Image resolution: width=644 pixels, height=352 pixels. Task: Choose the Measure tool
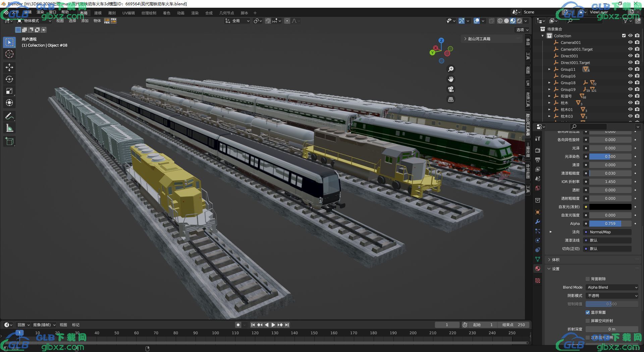[x=9, y=128]
